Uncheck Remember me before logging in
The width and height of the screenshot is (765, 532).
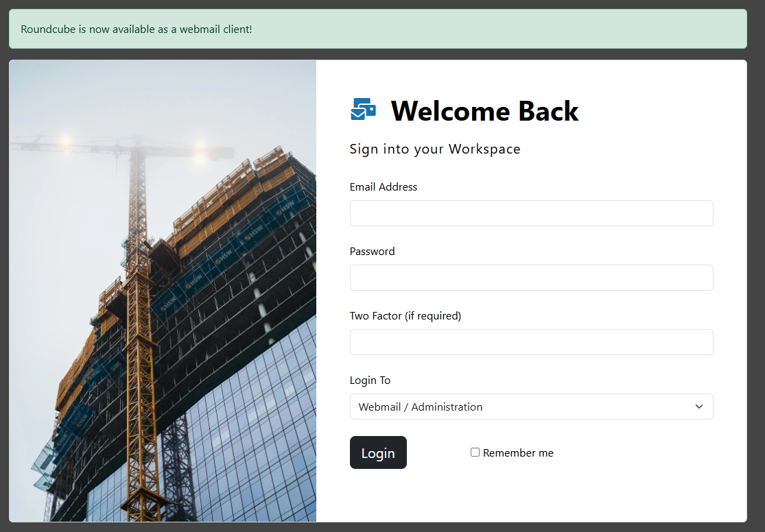pos(475,452)
